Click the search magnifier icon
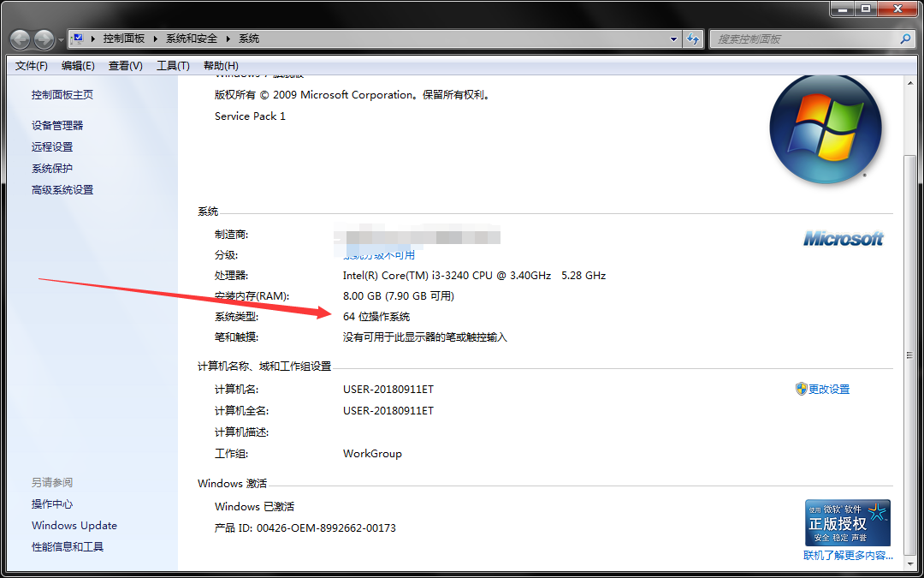This screenshot has width=924, height=578. [906, 39]
